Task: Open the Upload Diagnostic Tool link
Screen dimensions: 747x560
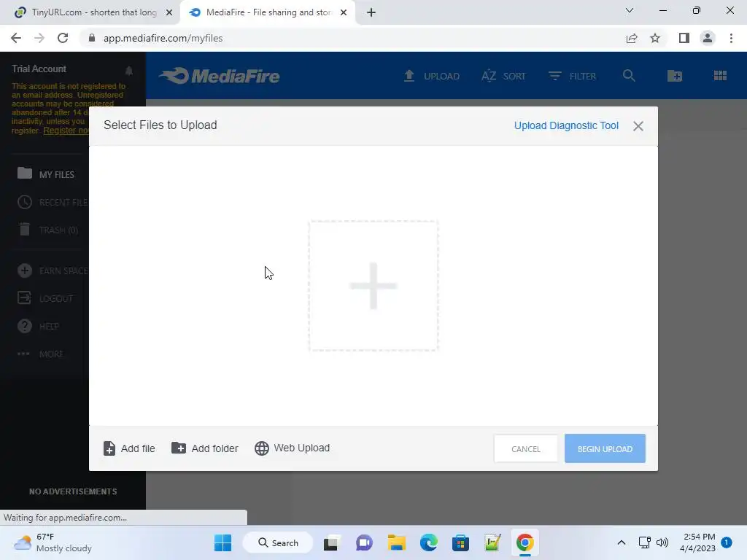Action: 566,125
